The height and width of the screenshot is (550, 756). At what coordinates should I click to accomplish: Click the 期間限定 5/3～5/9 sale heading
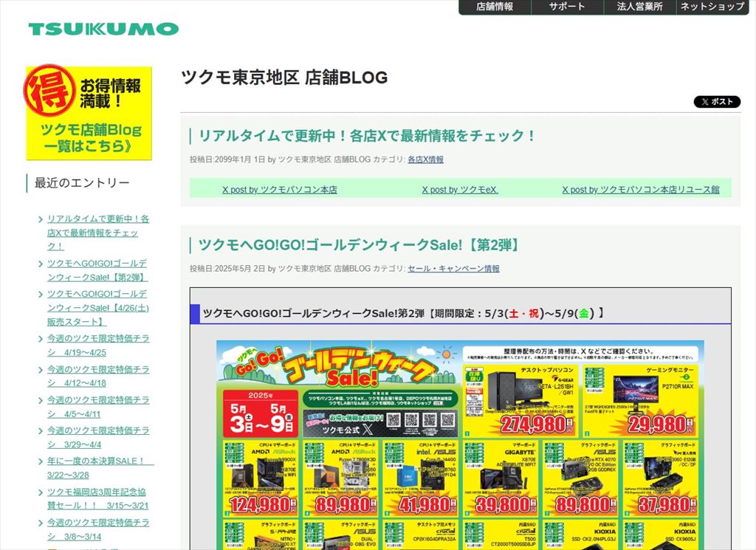403,313
